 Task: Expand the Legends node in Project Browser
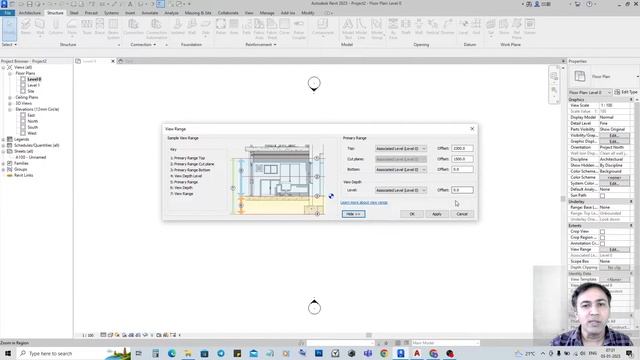3,140
